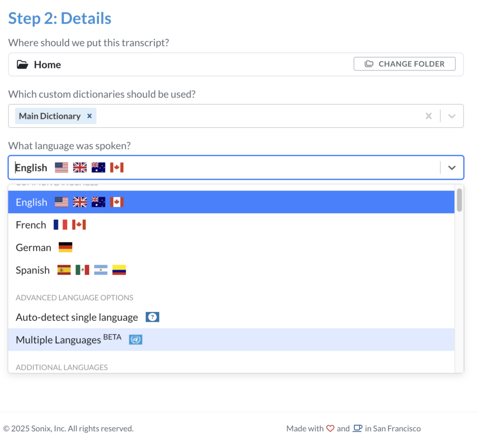
Task: Click the Change Folder button
Action: (404, 64)
